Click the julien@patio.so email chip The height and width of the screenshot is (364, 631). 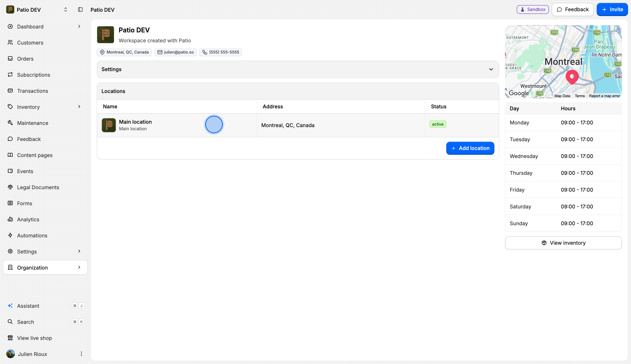tap(176, 52)
